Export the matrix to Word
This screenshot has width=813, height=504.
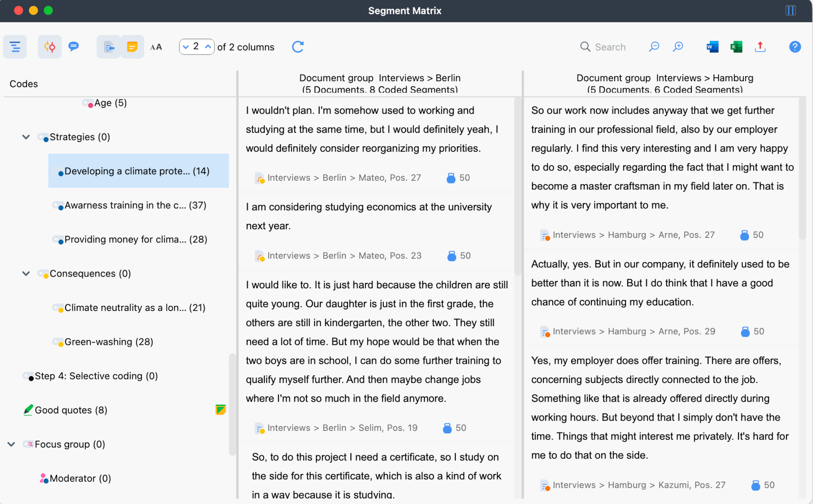tap(712, 47)
